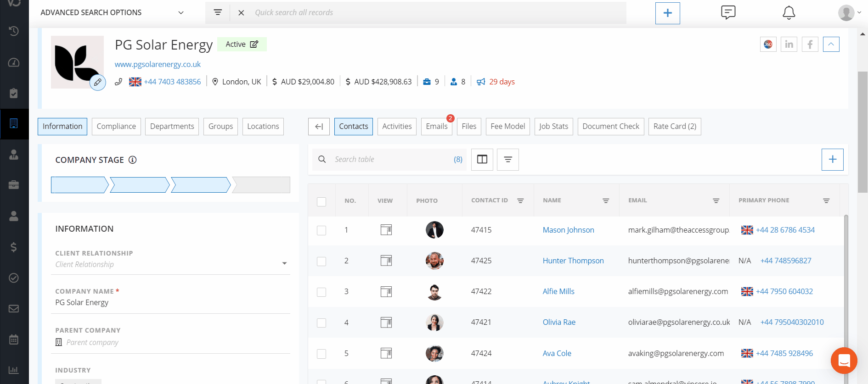Open the Locations tab
This screenshot has height=384, width=868.
point(263,127)
